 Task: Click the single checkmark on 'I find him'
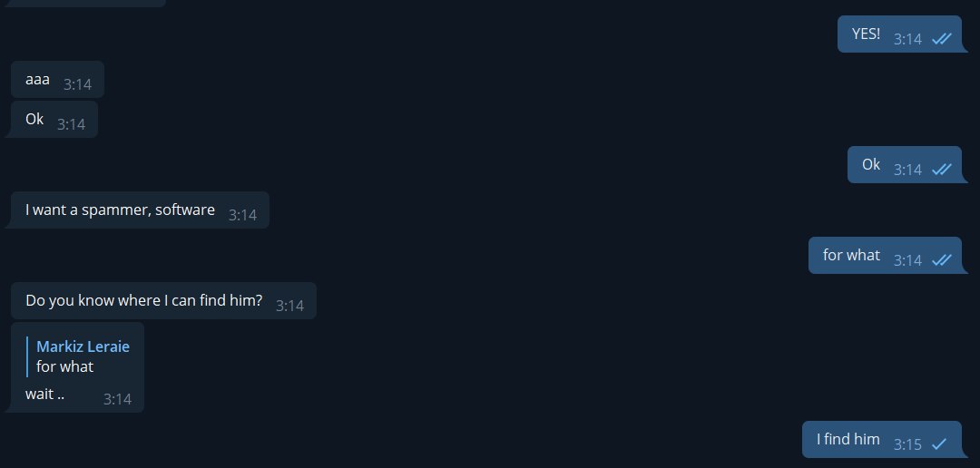coord(939,444)
